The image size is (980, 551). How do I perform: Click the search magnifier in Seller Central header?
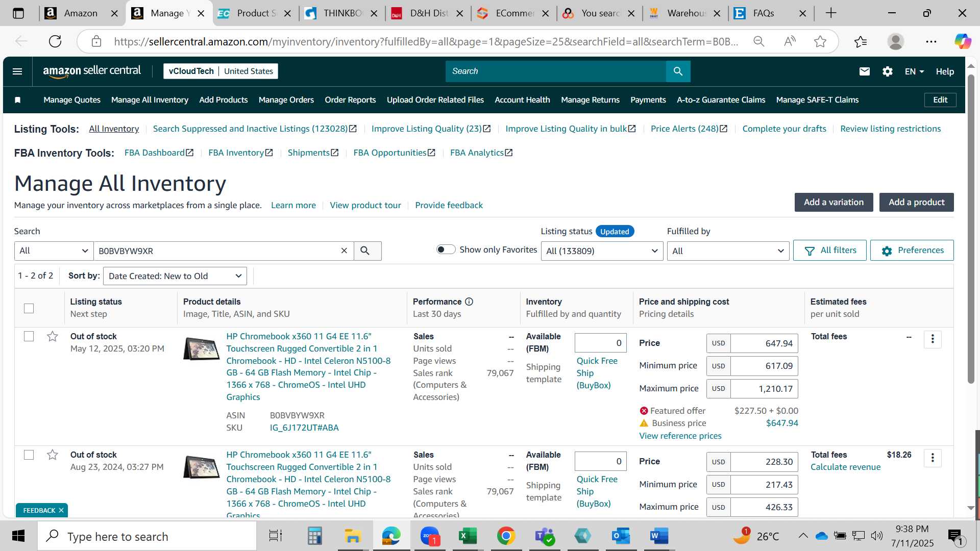point(678,71)
